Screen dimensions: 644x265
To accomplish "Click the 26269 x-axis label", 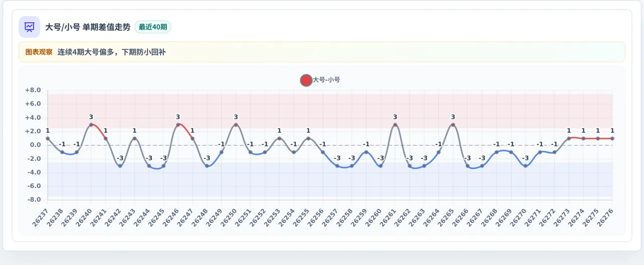I will click(504, 218).
